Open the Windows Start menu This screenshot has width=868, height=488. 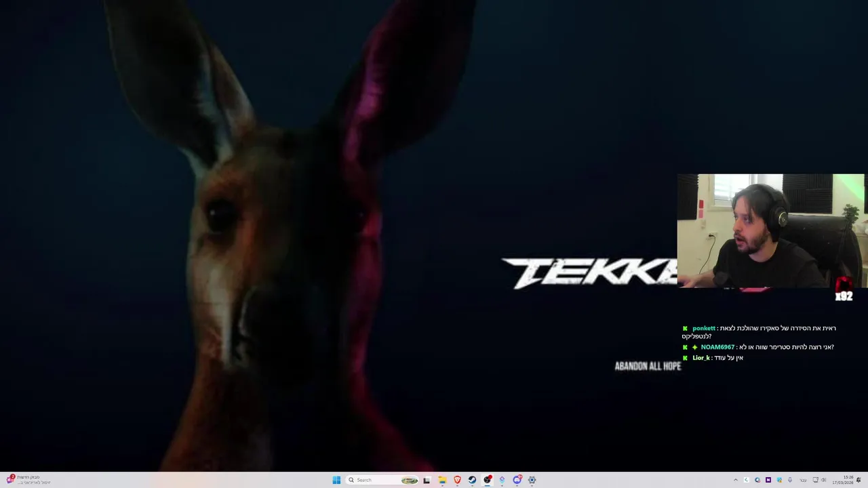point(336,480)
